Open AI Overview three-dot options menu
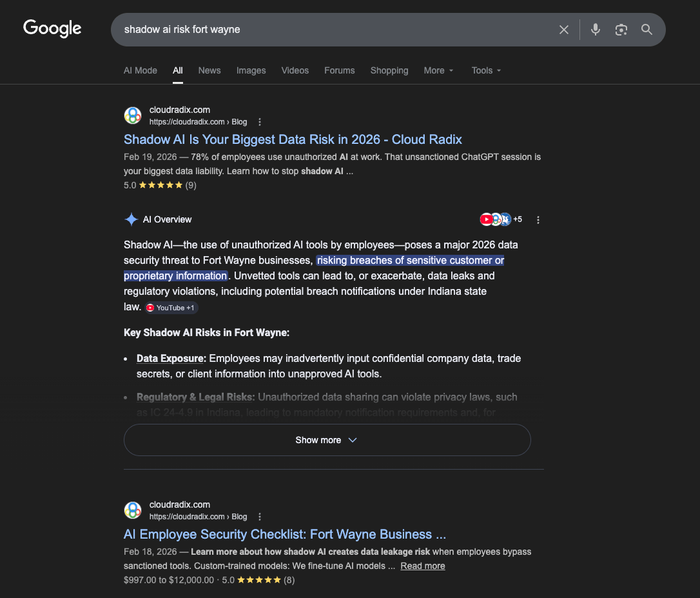This screenshot has width=700, height=598. 538,220
